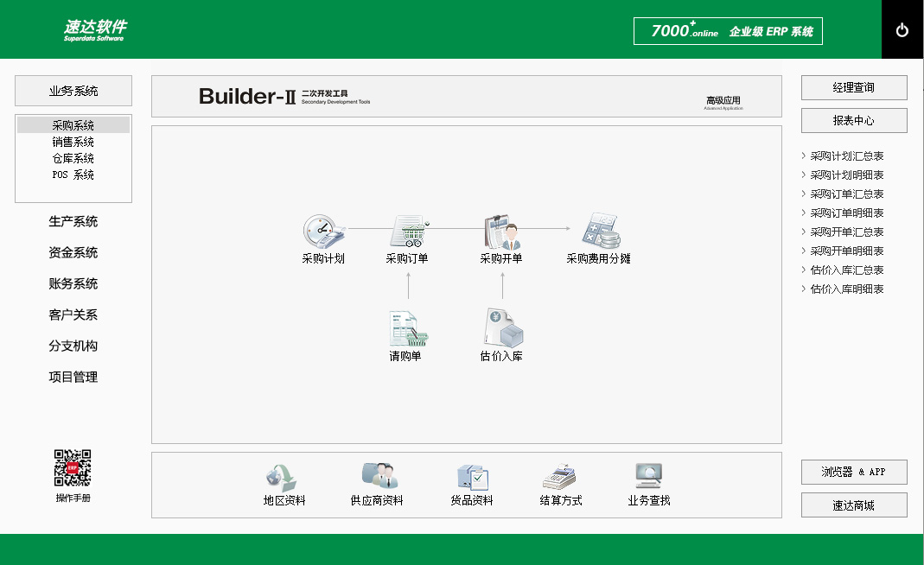Open the 请购单 requisition icon

point(406,329)
